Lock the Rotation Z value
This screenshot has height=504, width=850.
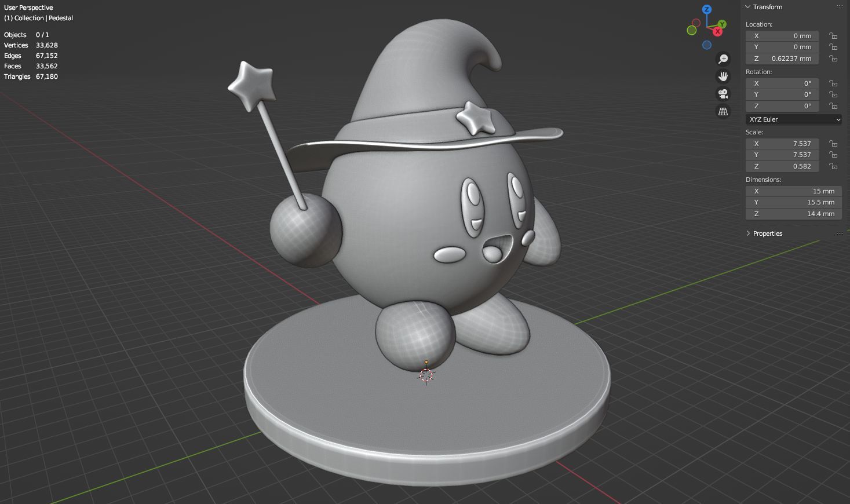(833, 106)
